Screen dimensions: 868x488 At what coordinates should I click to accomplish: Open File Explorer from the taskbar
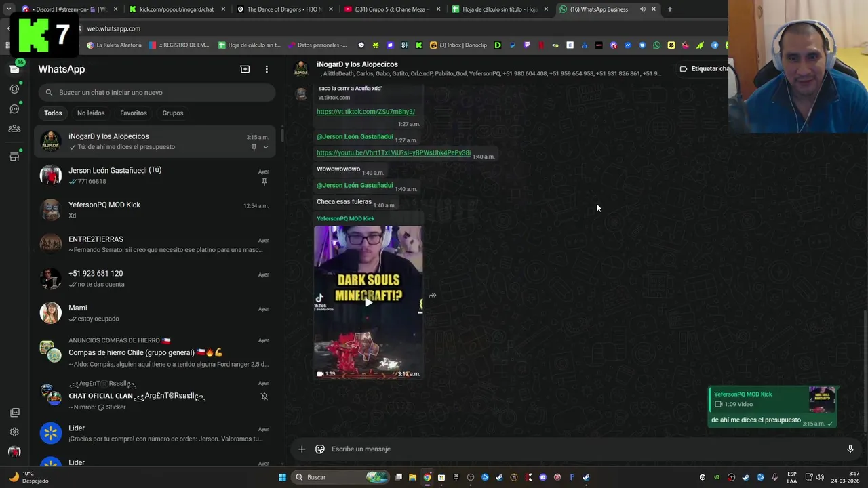tap(412, 477)
